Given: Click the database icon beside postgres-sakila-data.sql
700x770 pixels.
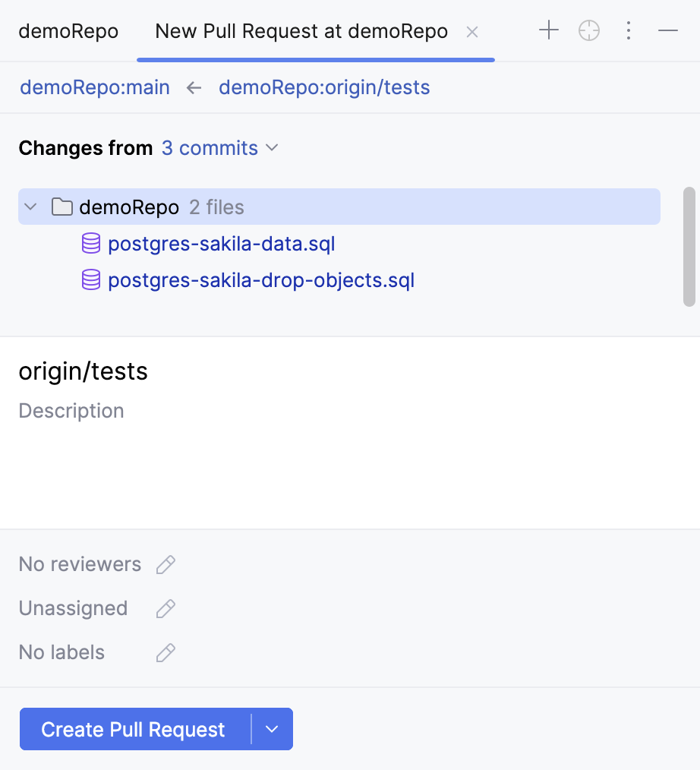Looking at the screenshot, I should tap(90, 243).
